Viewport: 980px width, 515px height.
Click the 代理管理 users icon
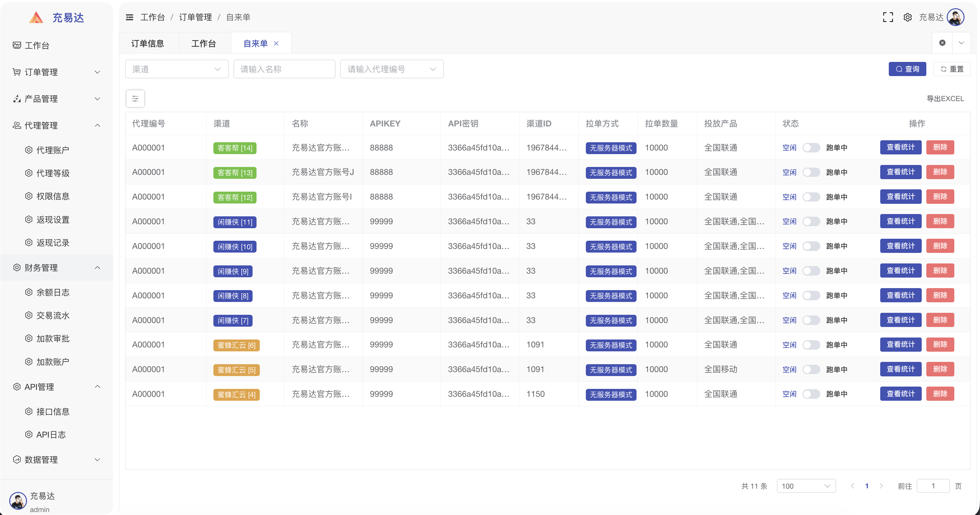[17, 125]
